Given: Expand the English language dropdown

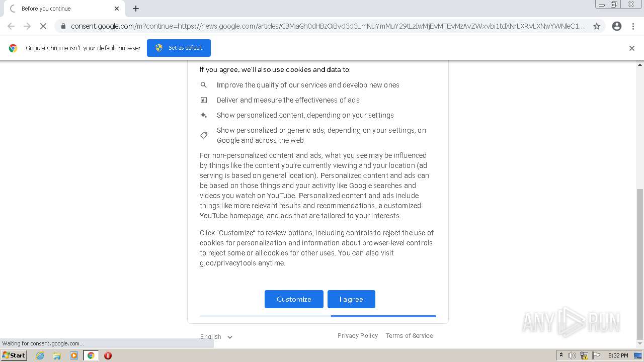Looking at the screenshot, I should click(x=216, y=337).
